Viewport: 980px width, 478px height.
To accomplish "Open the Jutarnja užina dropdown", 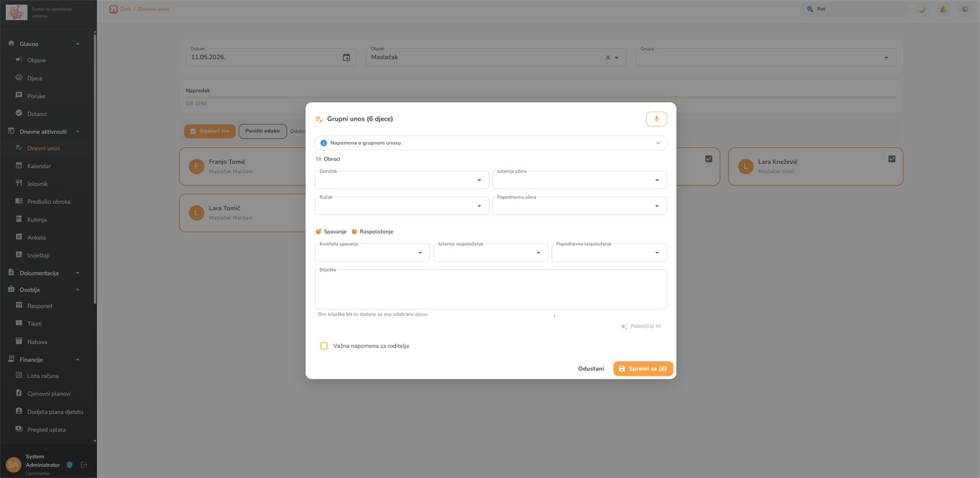I will tap(579, 180).
